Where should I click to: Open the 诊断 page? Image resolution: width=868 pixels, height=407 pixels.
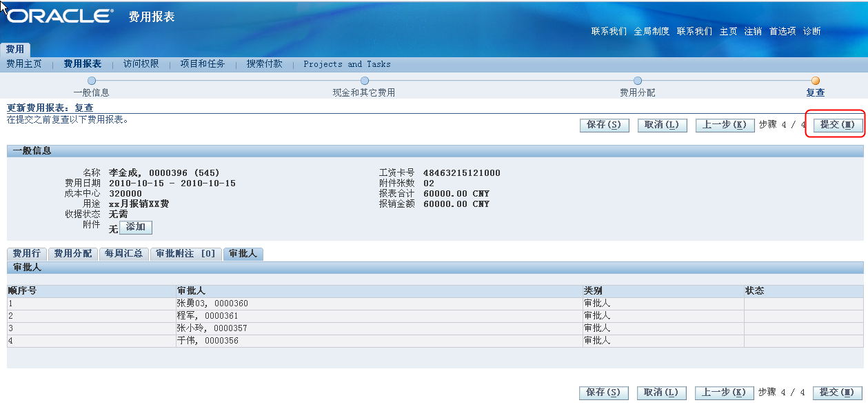coord(811,31)
